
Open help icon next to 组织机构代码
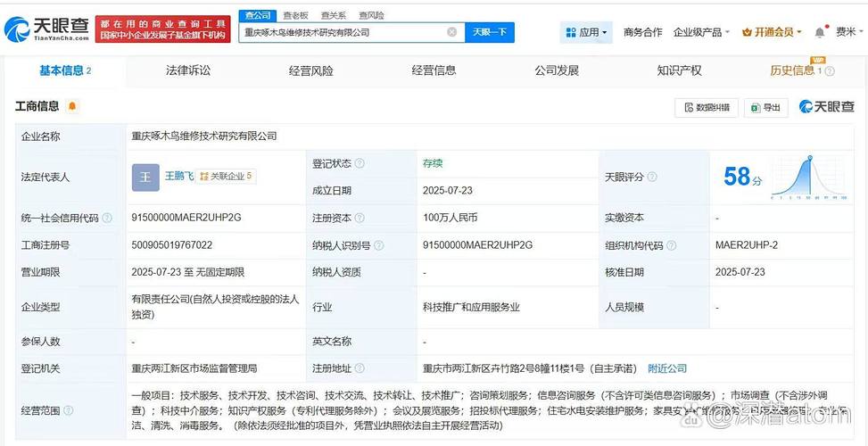672,245
